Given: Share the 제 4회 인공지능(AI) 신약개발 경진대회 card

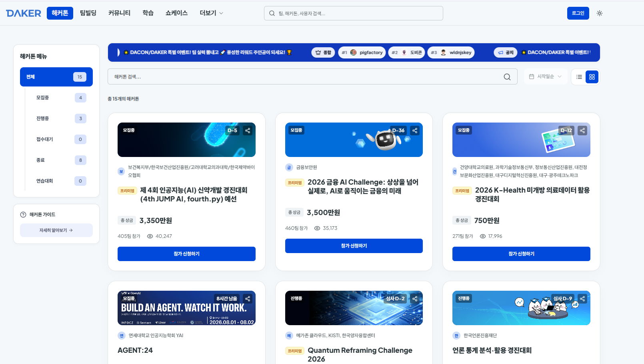Looking at the screenshot, I should 248,131.
